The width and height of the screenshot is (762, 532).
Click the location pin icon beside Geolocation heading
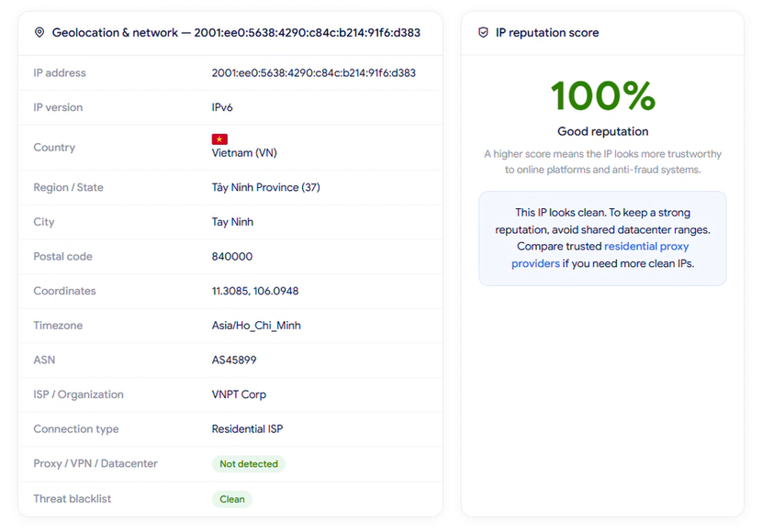coord(39,32)
